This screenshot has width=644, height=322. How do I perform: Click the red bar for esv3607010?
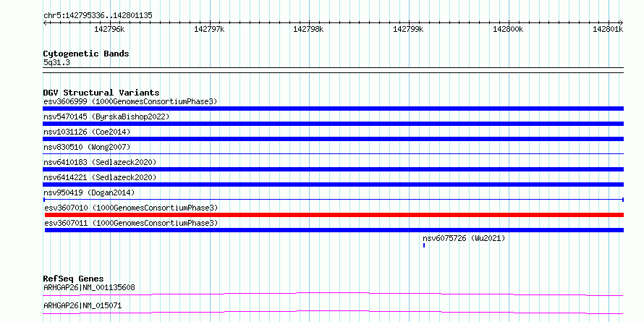pos(334,215)
